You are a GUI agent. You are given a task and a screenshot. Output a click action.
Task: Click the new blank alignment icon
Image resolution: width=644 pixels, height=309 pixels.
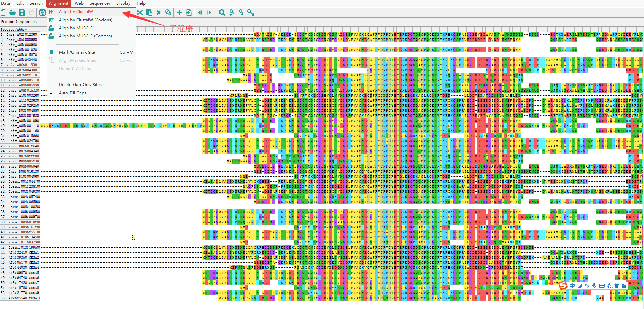(3, 12)
